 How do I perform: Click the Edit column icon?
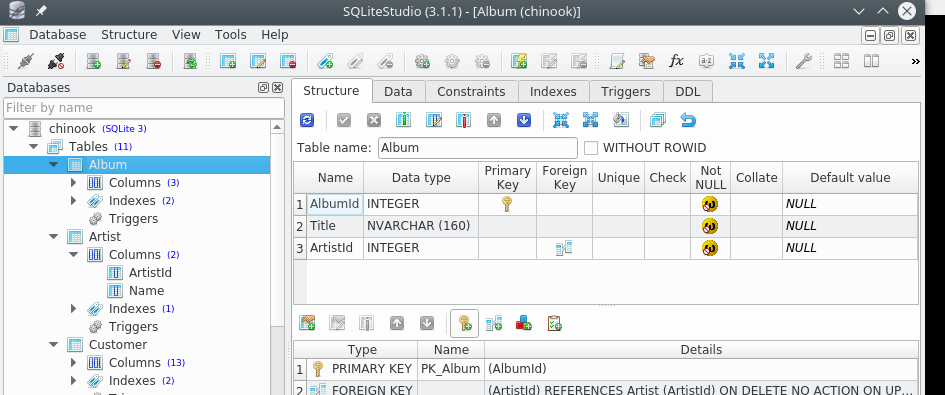click(x=433, y=121)
